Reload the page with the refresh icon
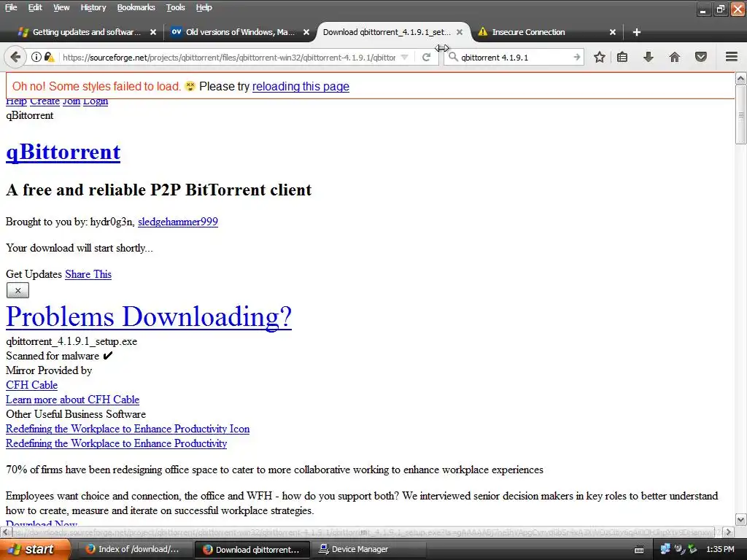The height and width of the screenshot is (560, 747). 426,57
